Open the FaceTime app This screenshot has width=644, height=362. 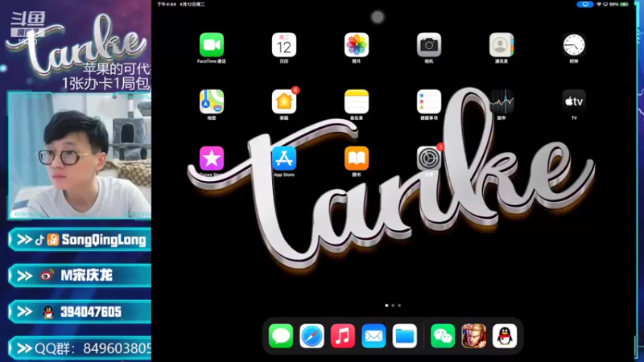pos(212,45)
